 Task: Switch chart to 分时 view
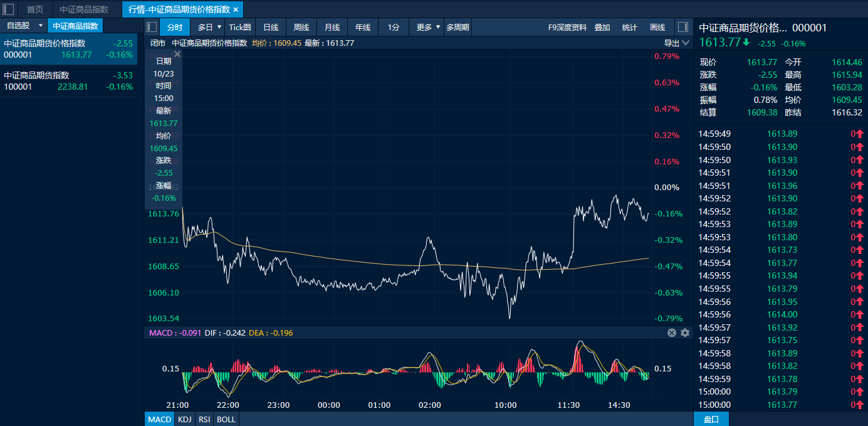175,27
